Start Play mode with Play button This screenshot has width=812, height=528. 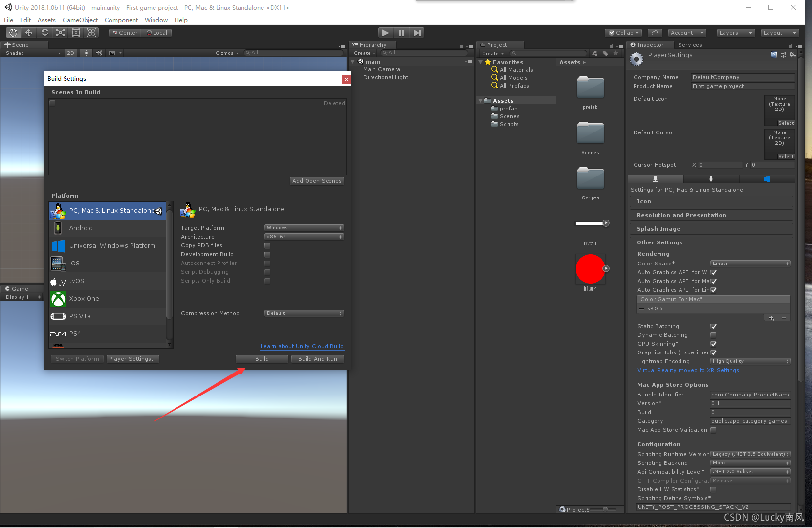click(386, 33)
